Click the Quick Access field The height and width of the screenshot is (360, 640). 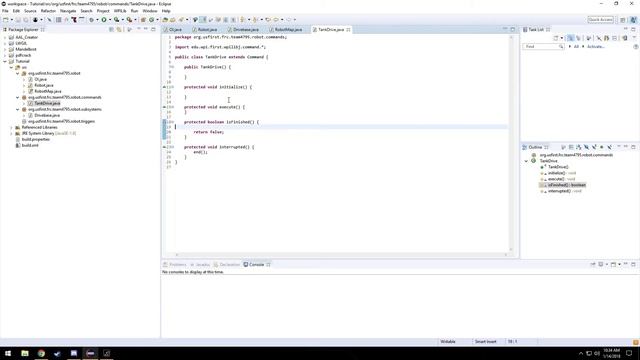coord(600,20)
